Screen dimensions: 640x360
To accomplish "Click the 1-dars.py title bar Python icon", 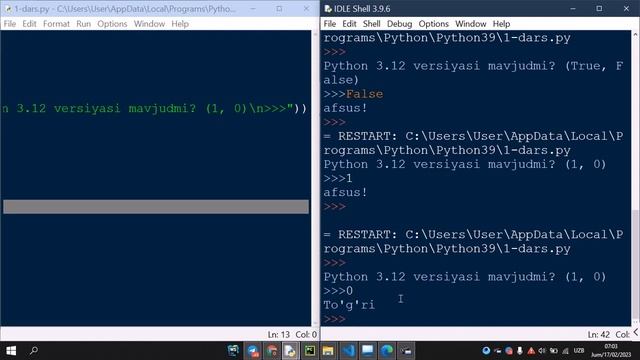I will 8,9.
